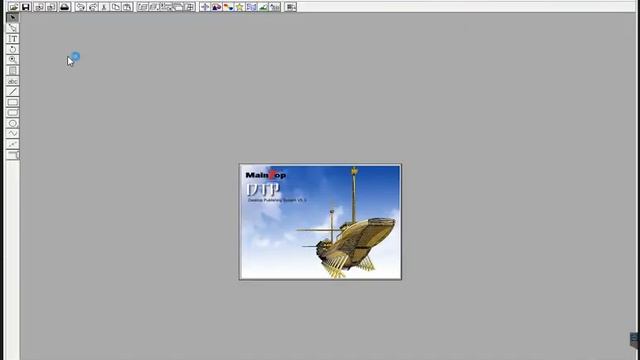640x360 pixels.
Task: Select the Rectangle tool
Action: 13,102
